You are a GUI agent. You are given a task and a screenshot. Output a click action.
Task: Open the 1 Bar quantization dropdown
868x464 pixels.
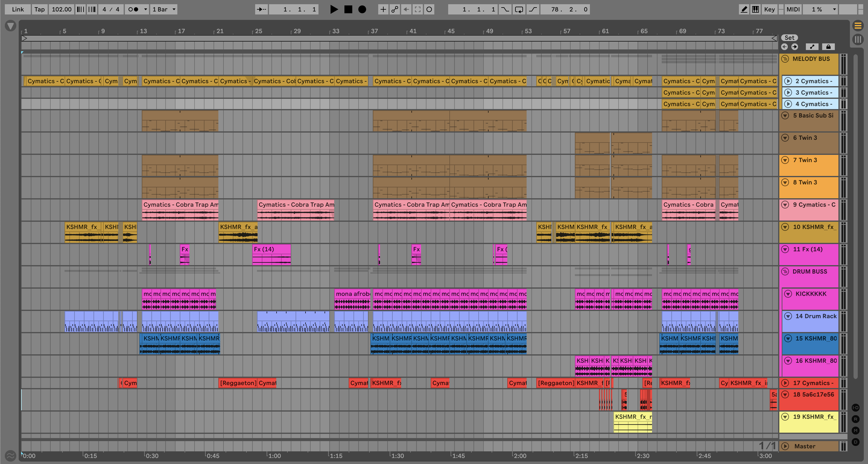point(164,9)
